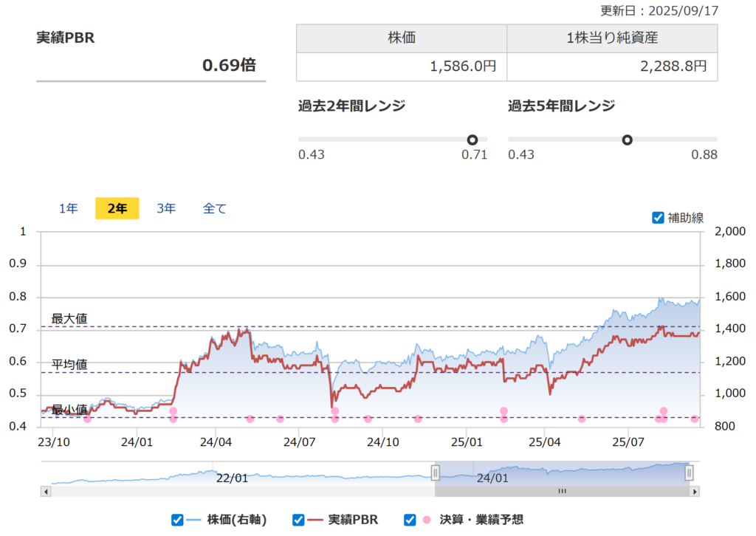756x536 pixels.
Task: Click the 過去2年間レンジ slider knob
Action: click(472, 140)
